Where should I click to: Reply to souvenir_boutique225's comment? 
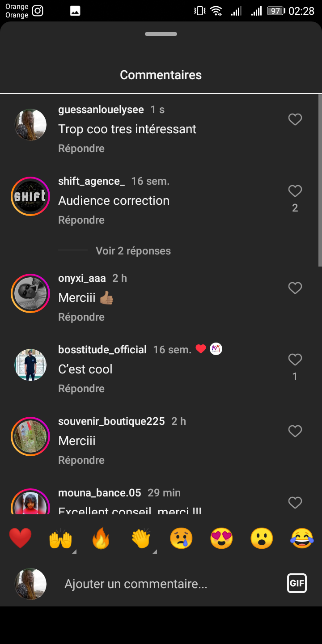(81, 460)
